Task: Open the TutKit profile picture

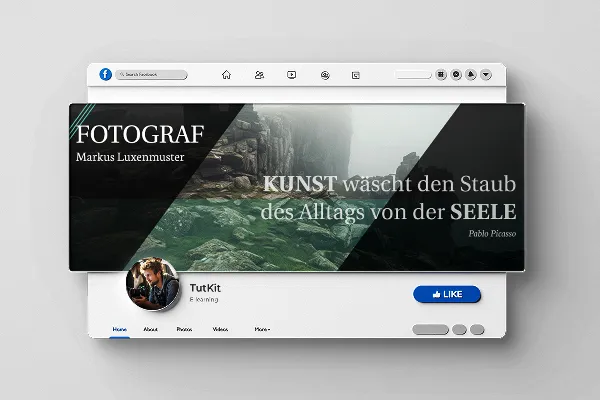Action: click(152, 284)
